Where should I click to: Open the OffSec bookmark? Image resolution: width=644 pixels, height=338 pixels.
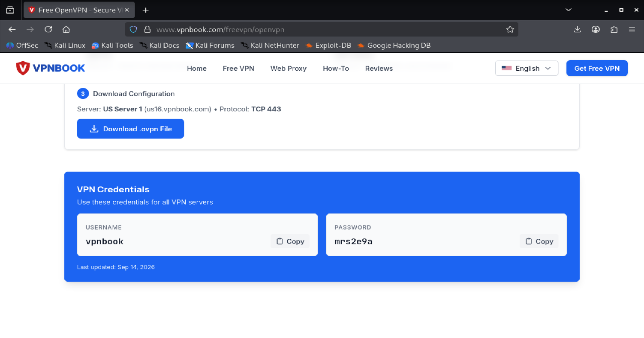click(22, 46)
